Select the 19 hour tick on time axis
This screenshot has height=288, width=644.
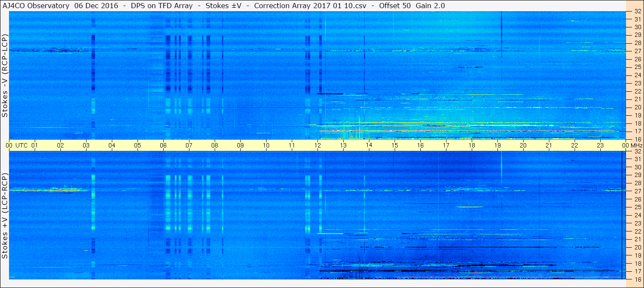[497, 145]
